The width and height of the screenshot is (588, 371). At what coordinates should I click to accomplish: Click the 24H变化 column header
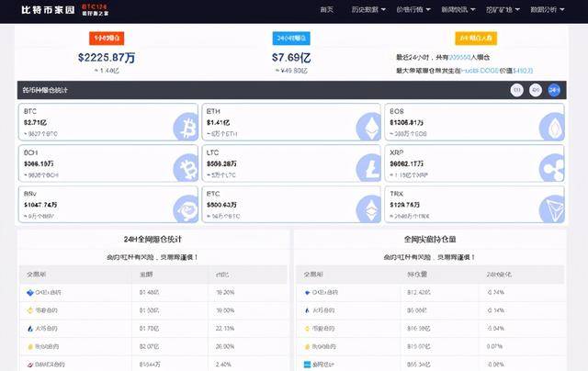click(x=499, y=275)
